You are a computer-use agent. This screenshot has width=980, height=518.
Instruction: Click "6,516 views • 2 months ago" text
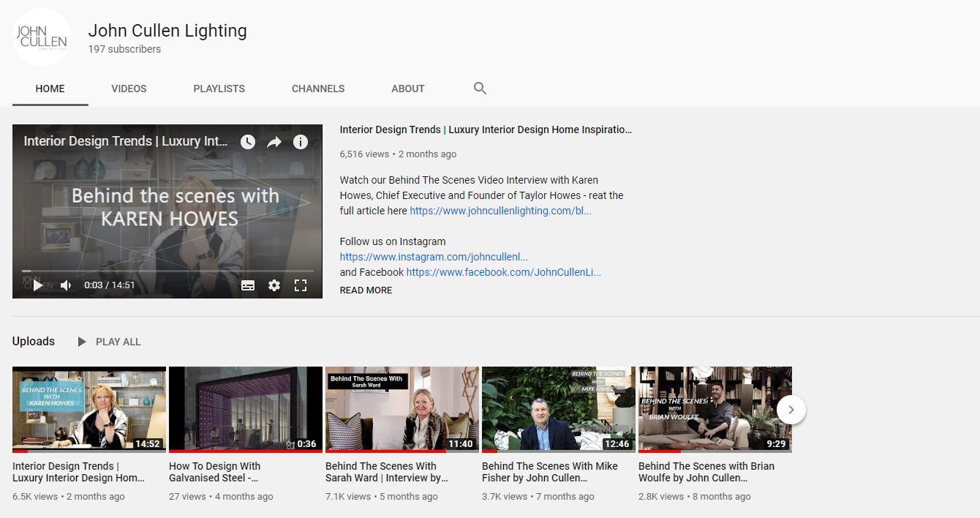click(398, 154)
